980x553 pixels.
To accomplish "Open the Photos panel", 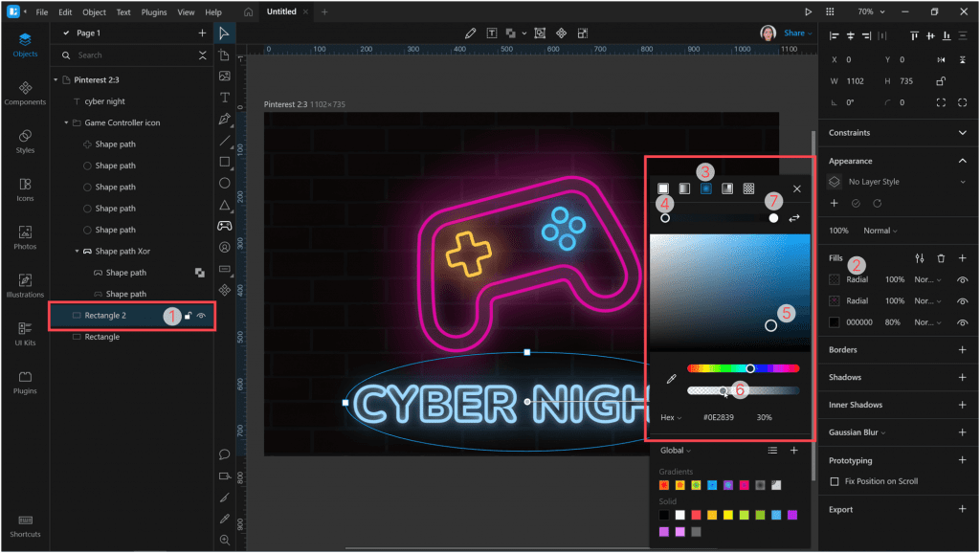I will 25,237.
